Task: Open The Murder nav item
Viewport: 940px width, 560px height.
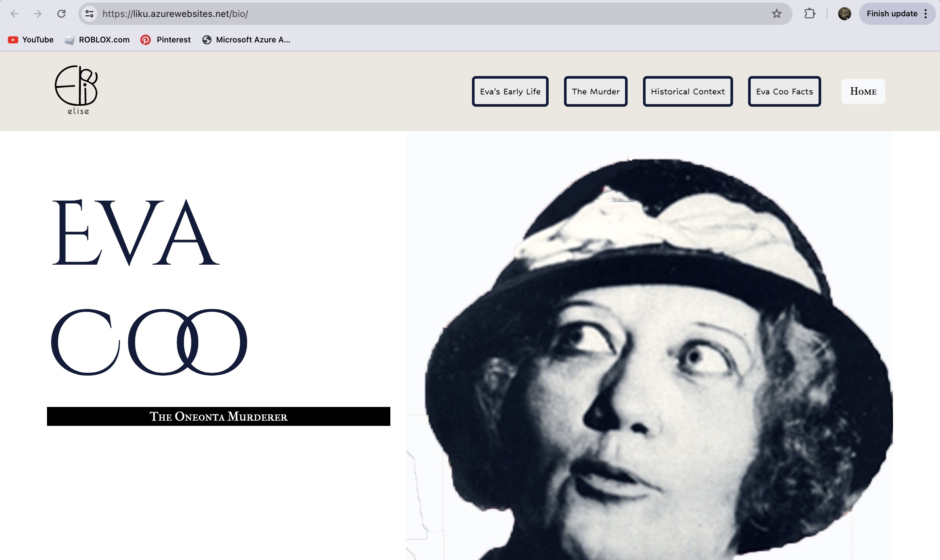Action: click(595, 91)
